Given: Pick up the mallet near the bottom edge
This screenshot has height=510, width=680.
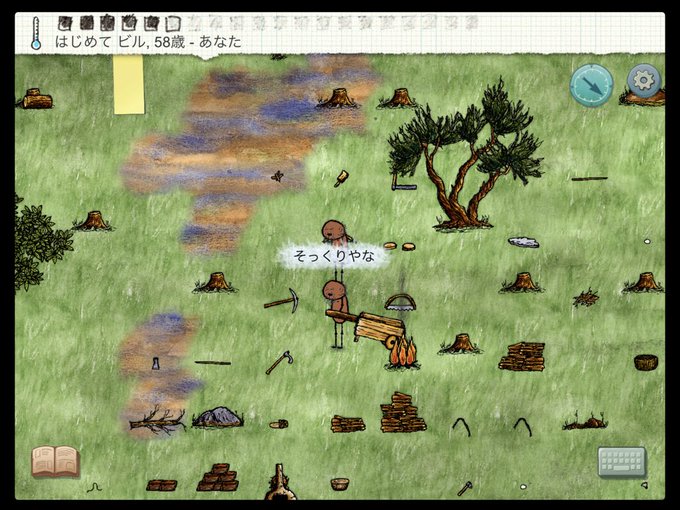Looking at the screenshot, I should pyautogui.click(x=465, y=489).
